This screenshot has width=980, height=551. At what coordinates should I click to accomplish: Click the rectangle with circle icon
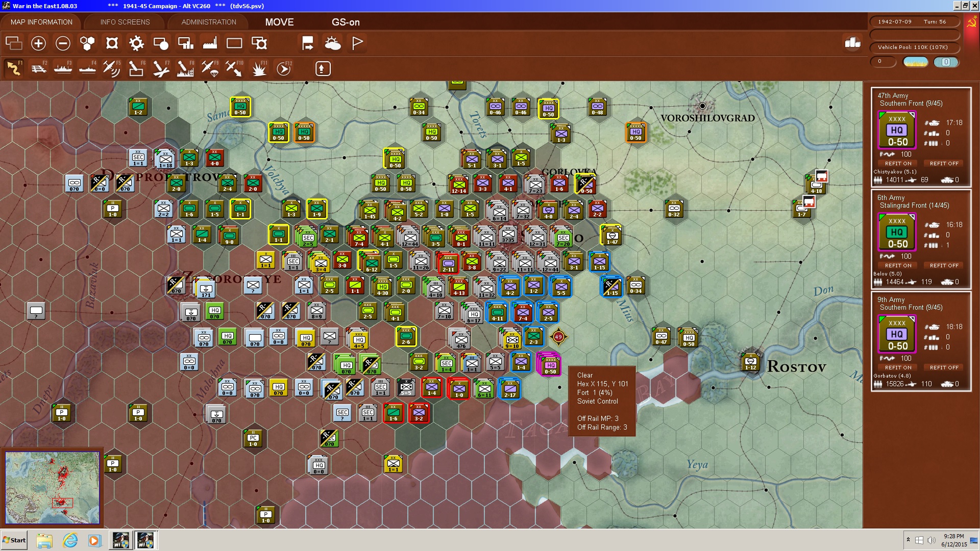click(161, 43)
